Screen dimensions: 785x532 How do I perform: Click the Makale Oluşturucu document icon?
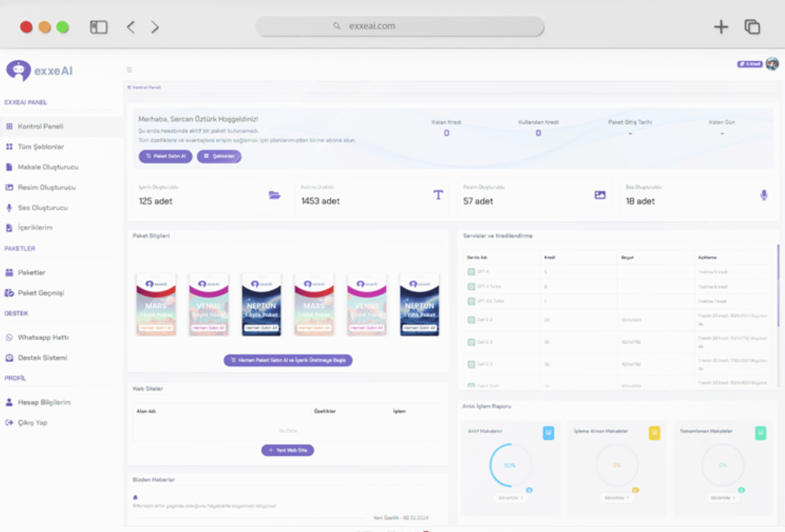(x=9, y=167)
